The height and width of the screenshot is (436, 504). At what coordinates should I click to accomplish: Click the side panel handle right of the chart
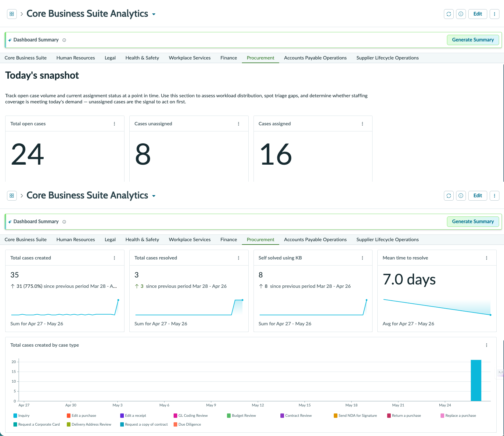point(500,372)
